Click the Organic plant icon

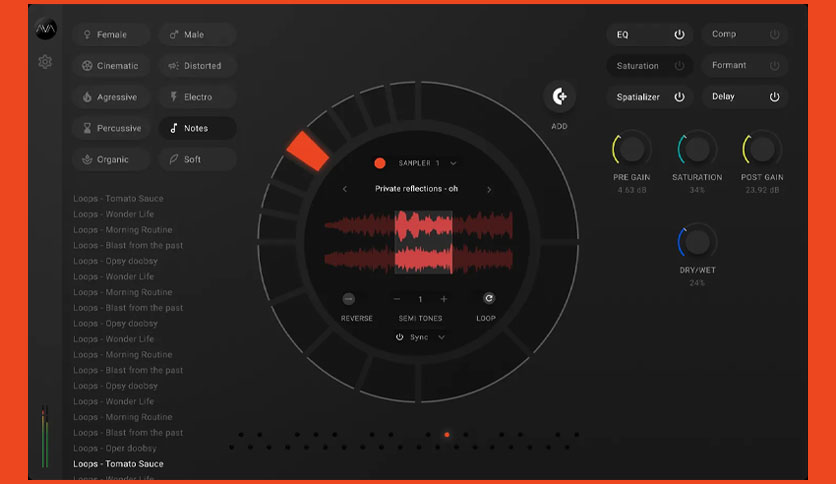pos(87,159)
